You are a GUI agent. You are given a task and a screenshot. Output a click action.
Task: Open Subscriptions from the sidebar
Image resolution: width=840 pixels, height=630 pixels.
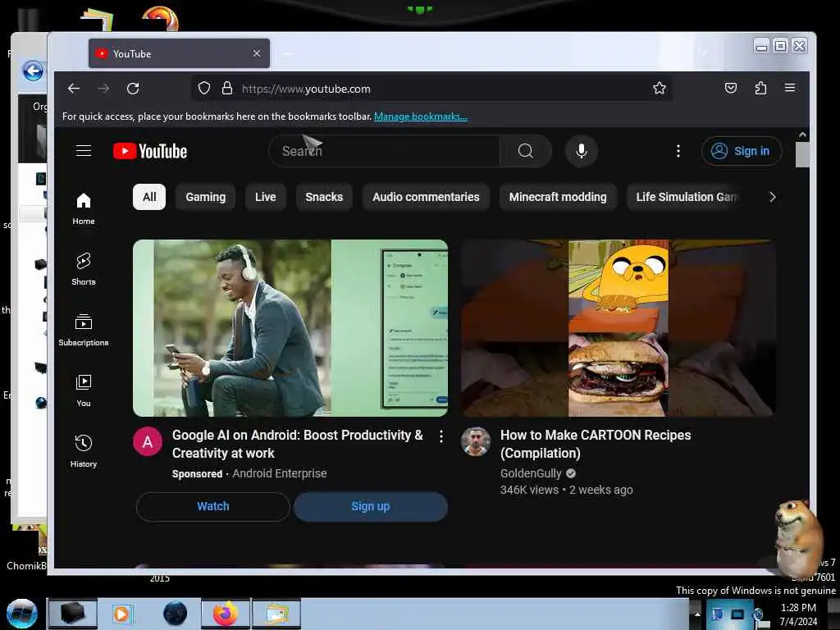84,330
